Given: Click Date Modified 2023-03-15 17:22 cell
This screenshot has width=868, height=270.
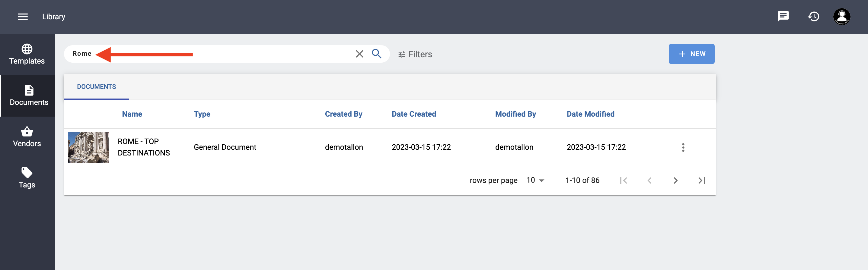Looking at the screenshot, I should (596, 147).
